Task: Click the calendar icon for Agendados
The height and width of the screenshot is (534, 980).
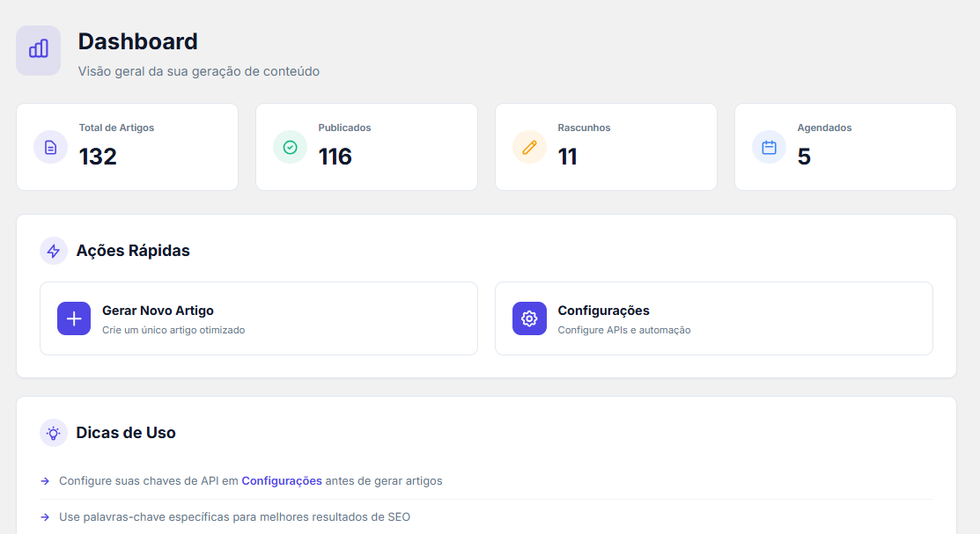Action: click(x=769, y=147)
